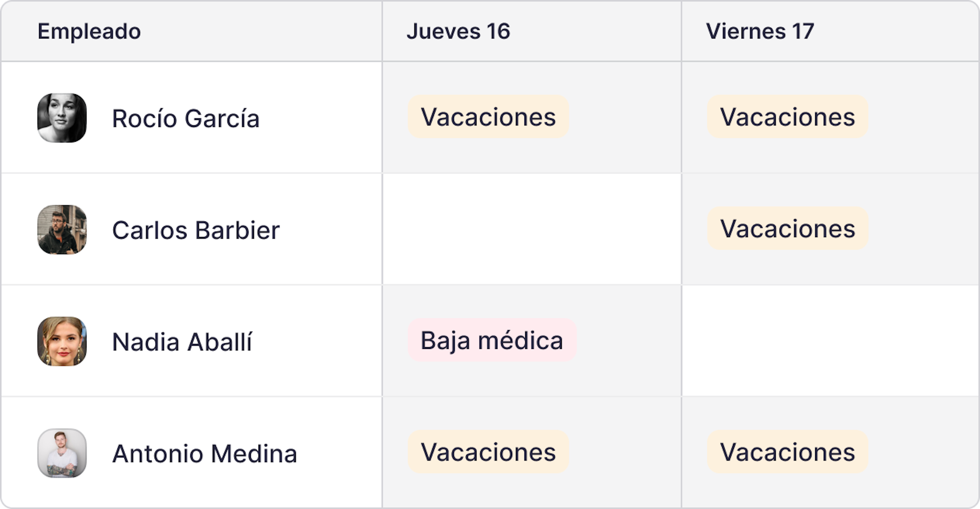Open Antonio Medina's Friday Vacaciones tag
Image resolution: width=980 pixels, height=509 pixels.
[x=788, y=452]
